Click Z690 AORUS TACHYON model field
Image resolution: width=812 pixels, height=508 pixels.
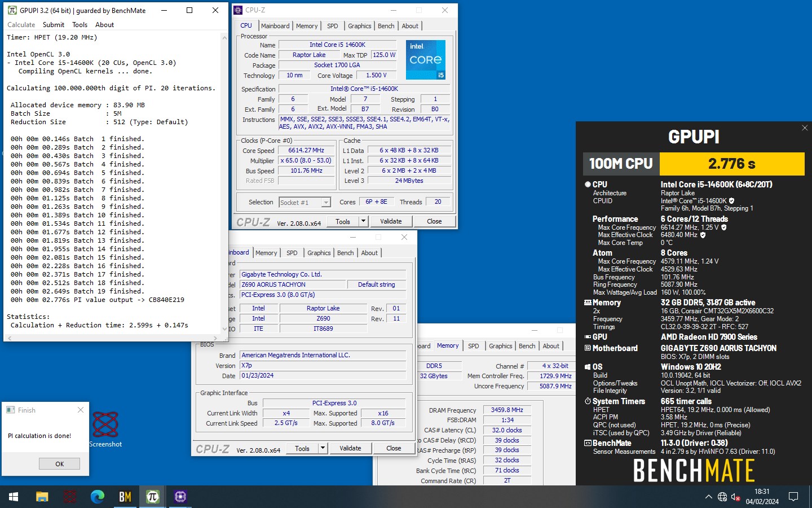point(292,284)
